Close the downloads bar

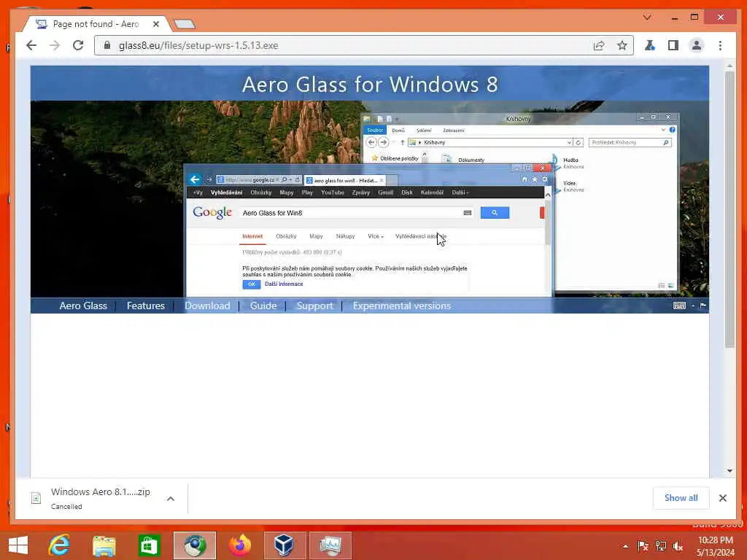(x=723, y=497)
